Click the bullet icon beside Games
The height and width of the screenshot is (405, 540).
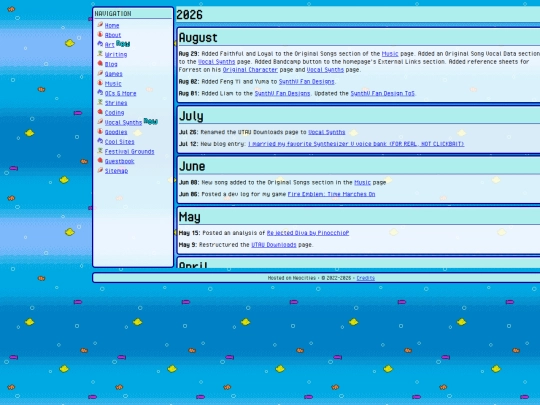(x=100, y=73)
